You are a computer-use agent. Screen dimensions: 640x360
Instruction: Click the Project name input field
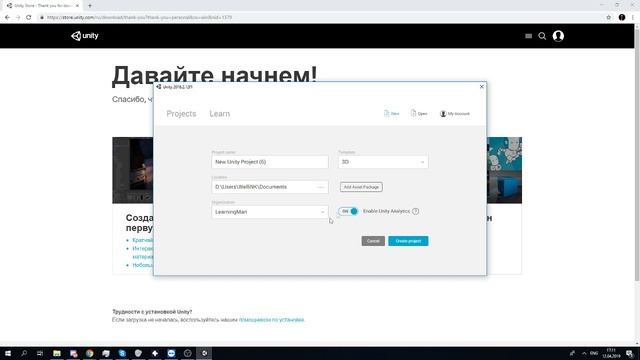[x=270, y=162]
